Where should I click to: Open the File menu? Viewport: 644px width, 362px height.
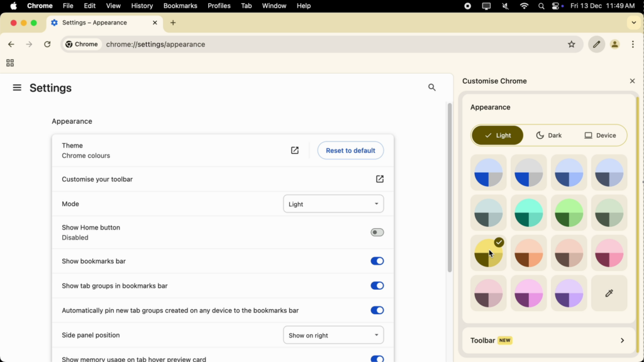(68, 6)
